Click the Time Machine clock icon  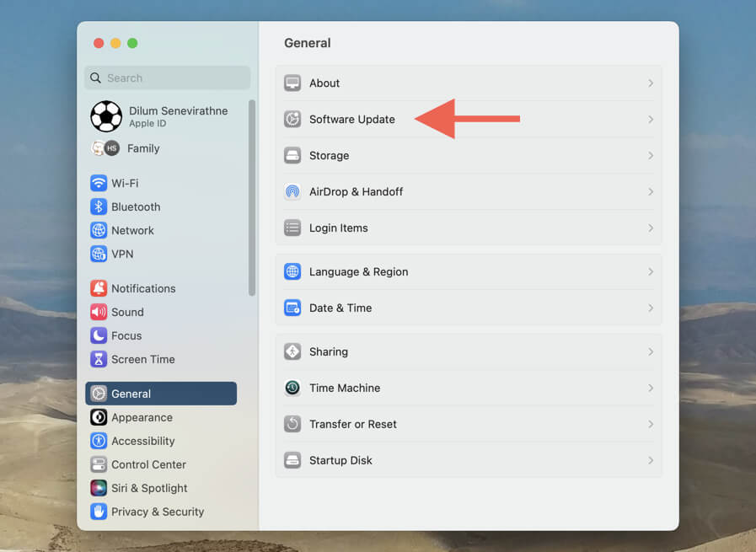coord(292,388)
